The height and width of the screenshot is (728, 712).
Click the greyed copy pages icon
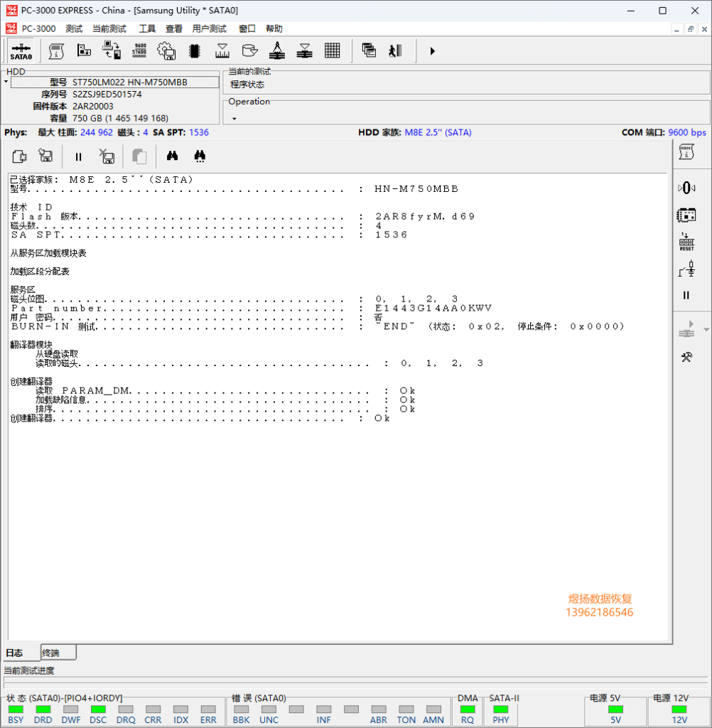(139, 156)
